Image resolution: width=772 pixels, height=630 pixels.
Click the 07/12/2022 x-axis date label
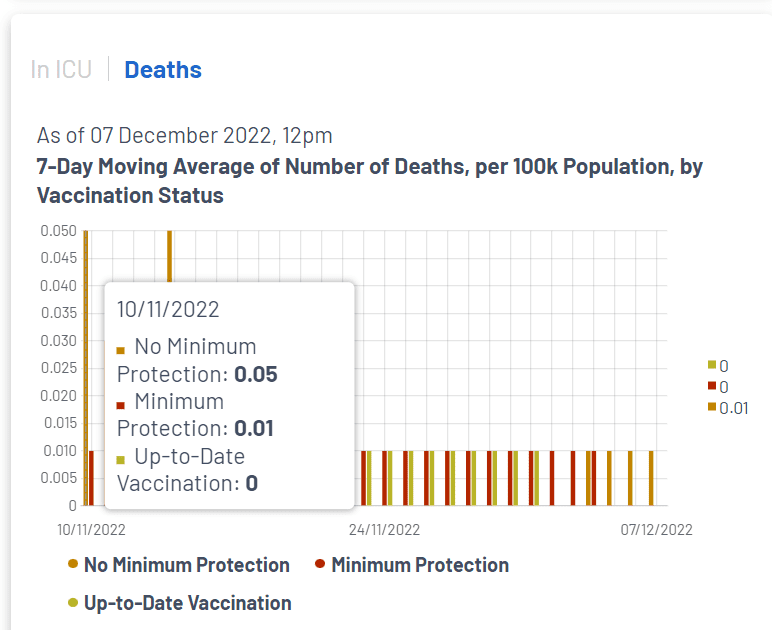pos(656,529)
